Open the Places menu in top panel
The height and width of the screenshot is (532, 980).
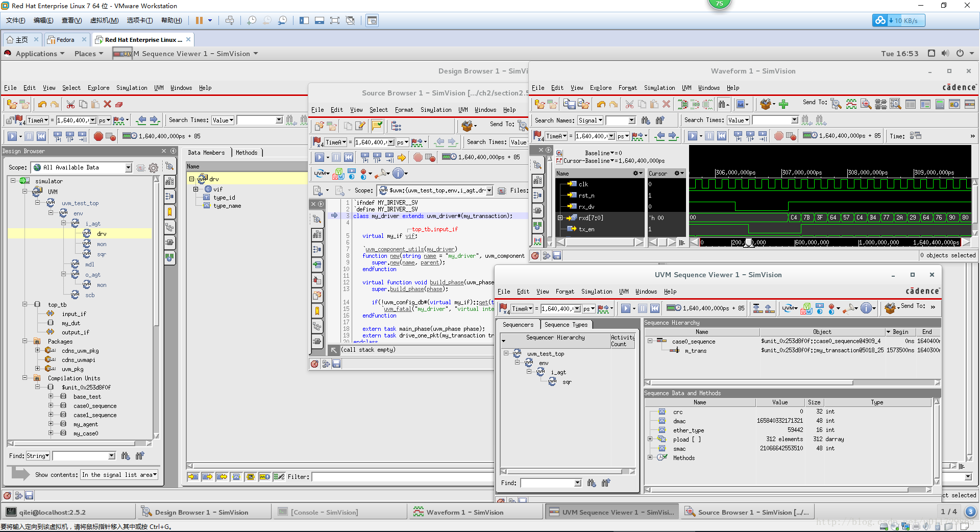[89, 54]
